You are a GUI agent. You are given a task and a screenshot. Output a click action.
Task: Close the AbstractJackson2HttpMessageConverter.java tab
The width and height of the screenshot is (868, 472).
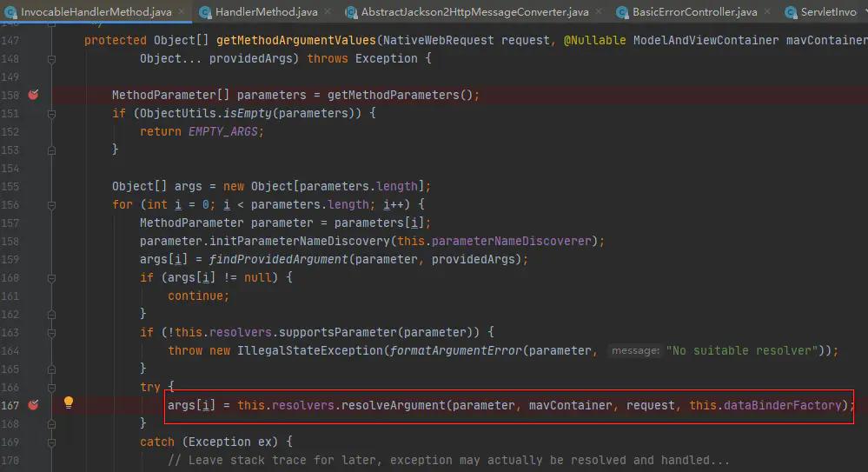(599, 11)
